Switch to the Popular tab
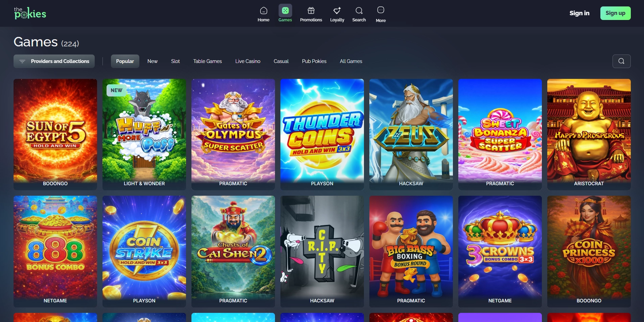Image resolution: width=644 pixels, height=322 pixels. click(125, 61)
